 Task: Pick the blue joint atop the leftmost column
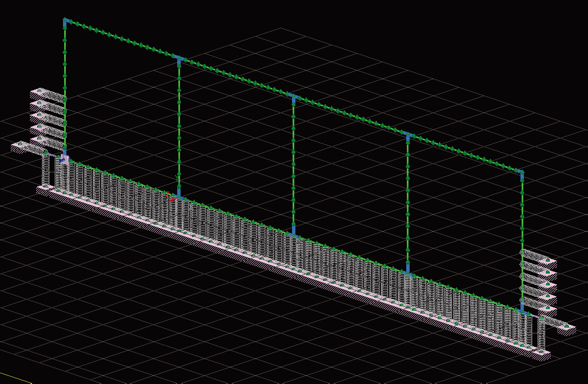coord(65,22)
